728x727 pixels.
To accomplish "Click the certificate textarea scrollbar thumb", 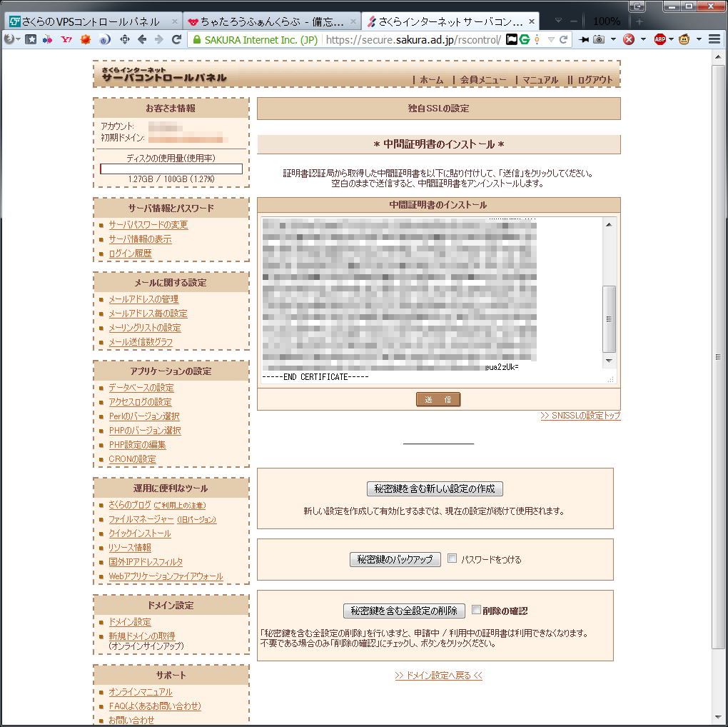I will coord(609,319).
